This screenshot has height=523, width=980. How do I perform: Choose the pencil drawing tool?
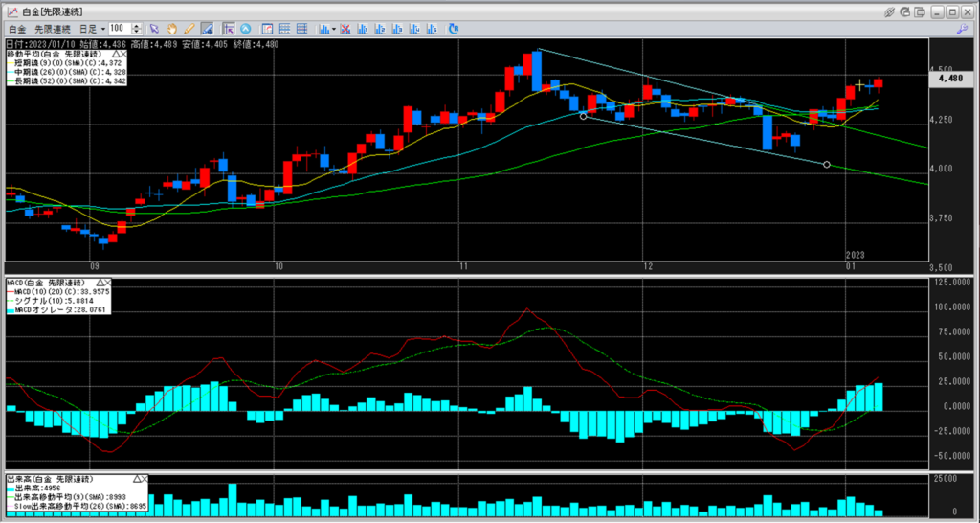pos(189,29)
